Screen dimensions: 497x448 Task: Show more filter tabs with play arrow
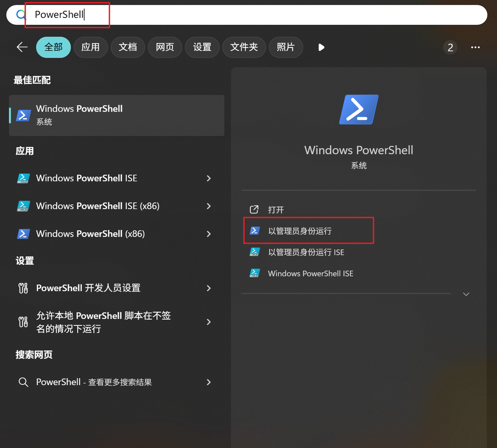click(321, 47)
